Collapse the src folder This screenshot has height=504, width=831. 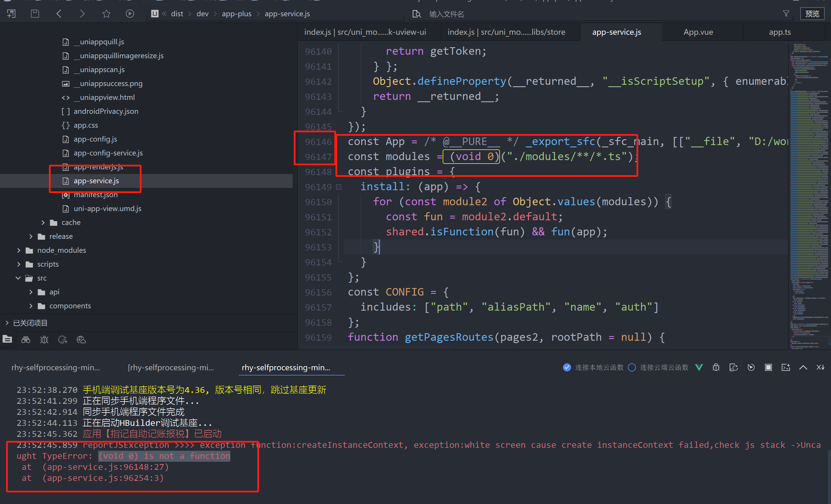[x=18, y=278]
